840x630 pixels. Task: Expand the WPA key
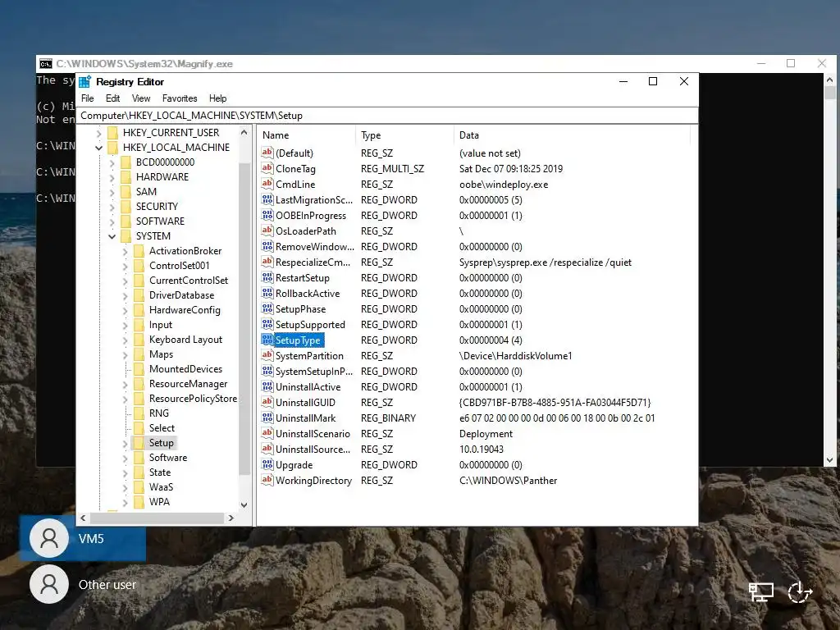[125, 502]
